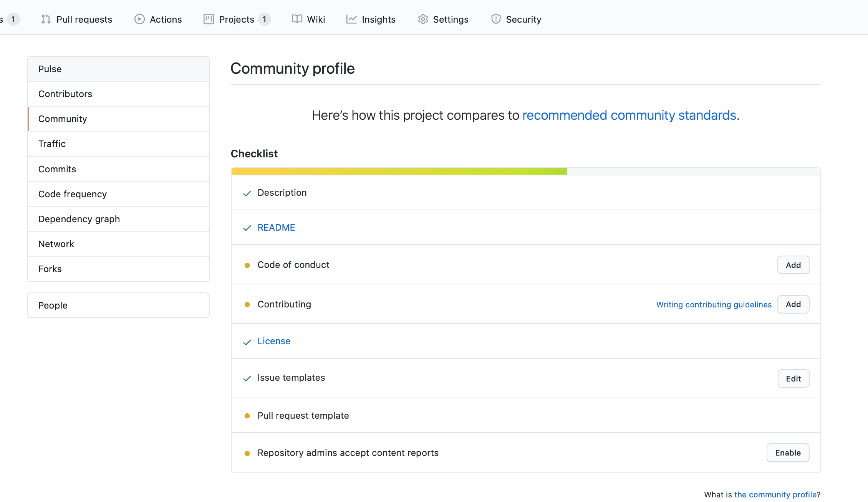Click the Insights graph icon
868x502 pixels.
pos(351,19)
